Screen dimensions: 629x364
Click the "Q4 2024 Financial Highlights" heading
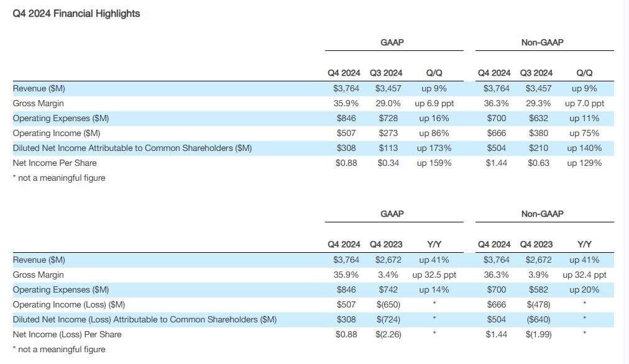point(76,13)
